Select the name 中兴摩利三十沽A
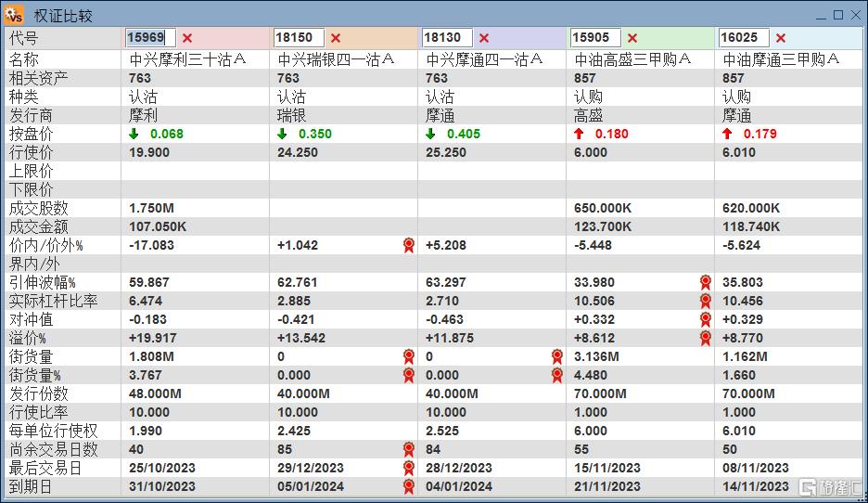 187,59
